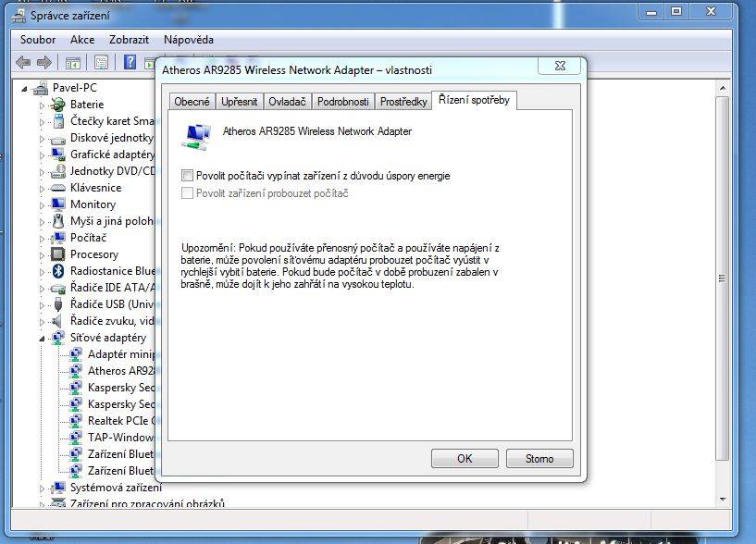
Task: Click the blue Help question mark icon
Action: tap(130, 62)
